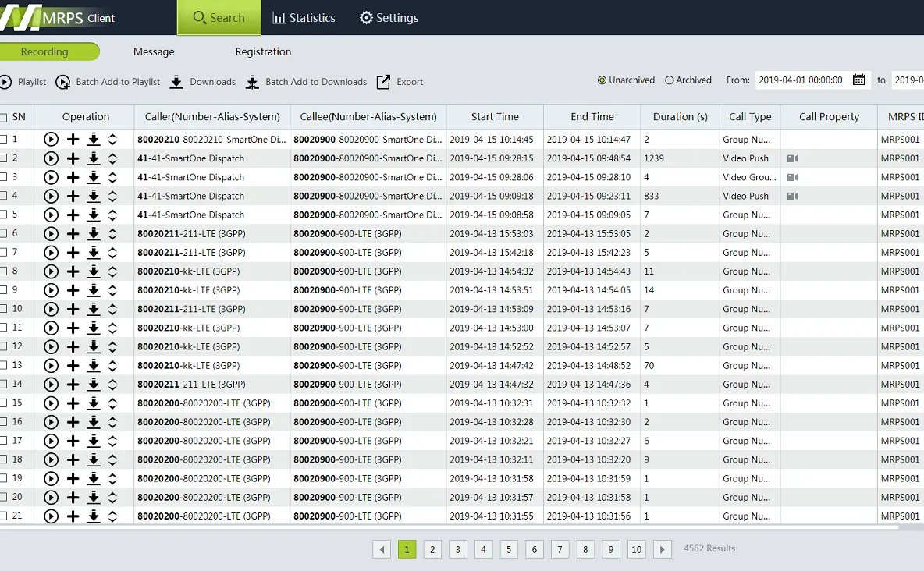This screenshot has height=571, width=924.
Task: Switch to the Registration tab
Action: pos(262,51)
